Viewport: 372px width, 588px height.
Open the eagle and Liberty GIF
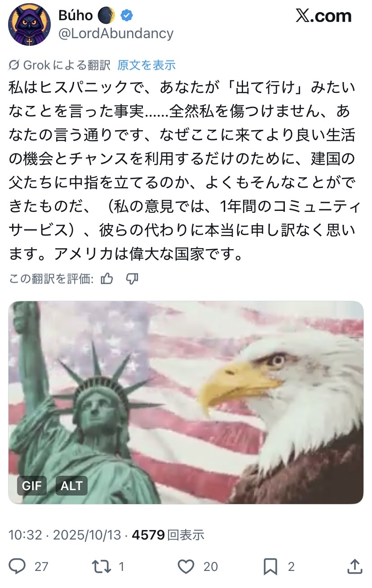[x=186, y=403]
